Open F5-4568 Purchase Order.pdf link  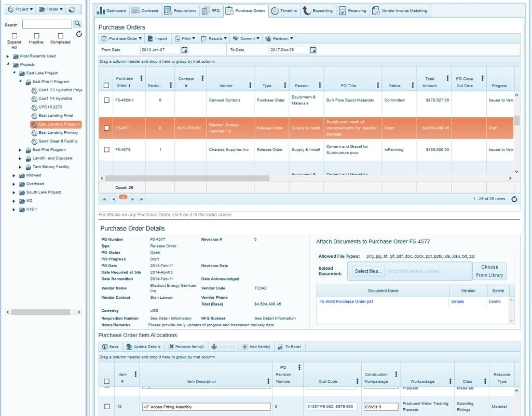click(x=346, y=301)
